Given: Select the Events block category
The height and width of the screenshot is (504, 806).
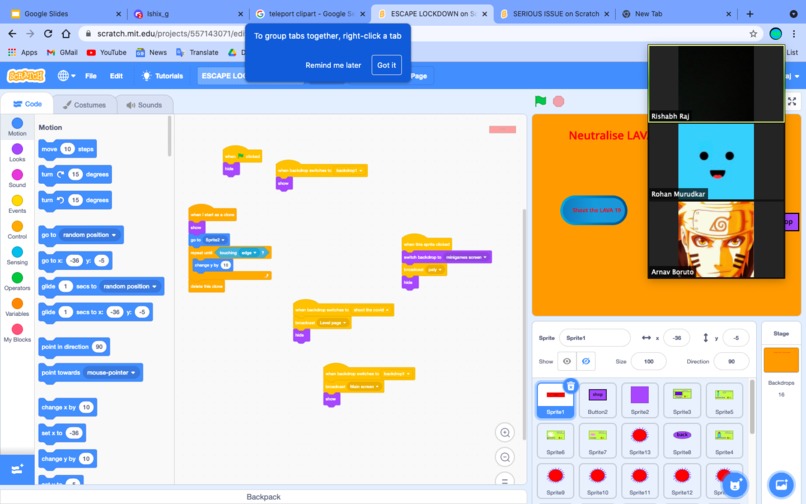Looking at the screenshot, I should pos(17,204).
